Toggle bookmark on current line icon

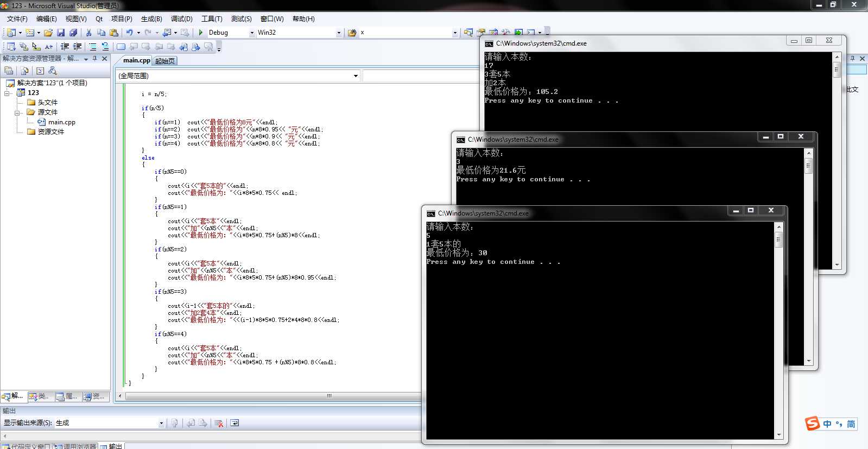(x=121, y=47)
